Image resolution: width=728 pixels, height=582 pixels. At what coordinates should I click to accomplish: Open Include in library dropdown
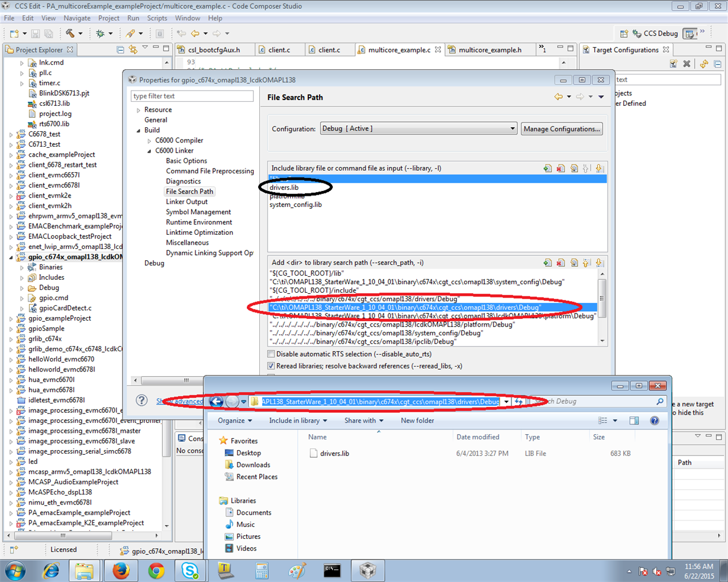point(298,421)
